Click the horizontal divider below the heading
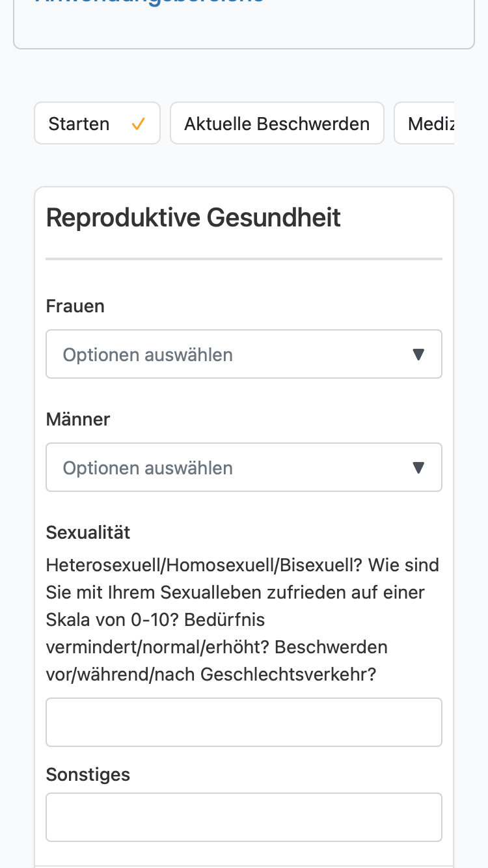This screenshot has width=488, height=868. click(244, 259)
